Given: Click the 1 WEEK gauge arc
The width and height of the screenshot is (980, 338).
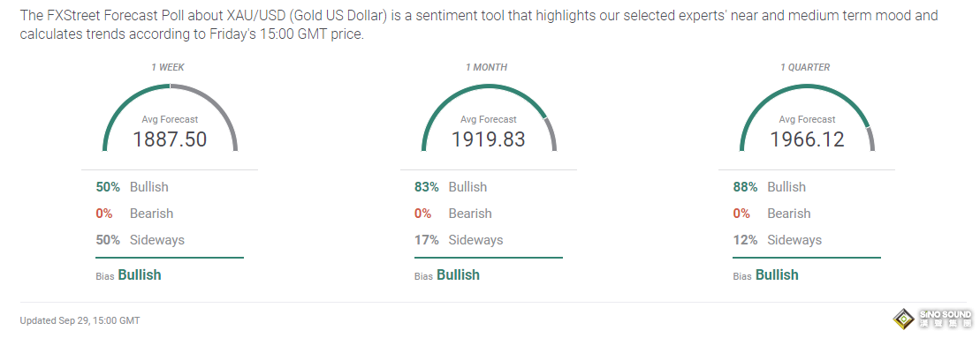Looking at the screenshot, I should point(170,118).
